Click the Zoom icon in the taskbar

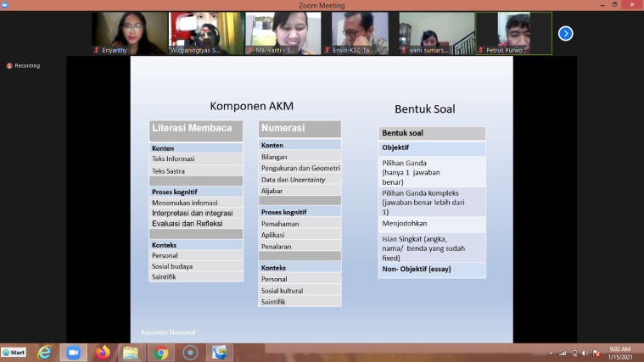tap(73, 352)
